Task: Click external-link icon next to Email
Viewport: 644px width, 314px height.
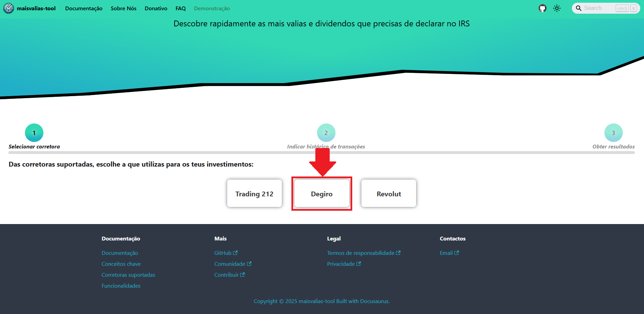Action: [456, 253]
